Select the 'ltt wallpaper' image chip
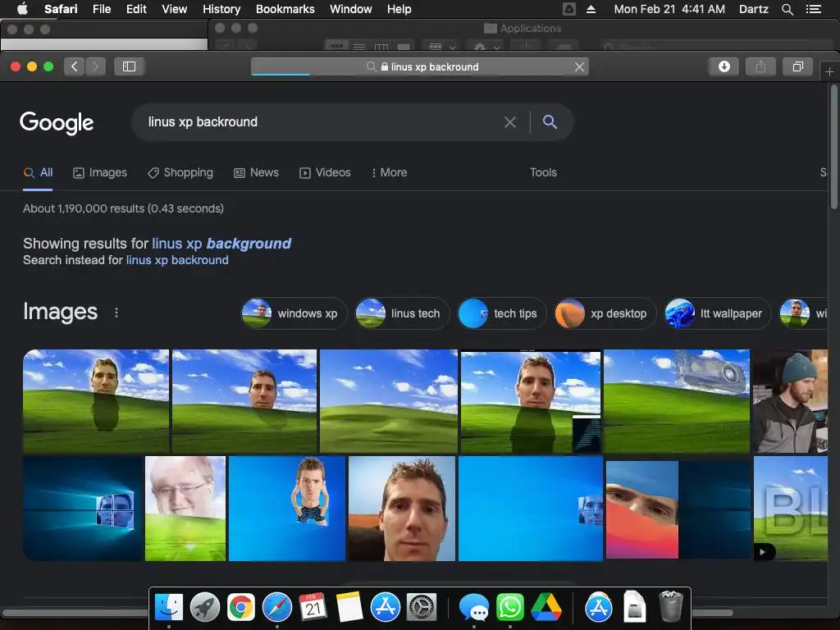 (717, 313)
